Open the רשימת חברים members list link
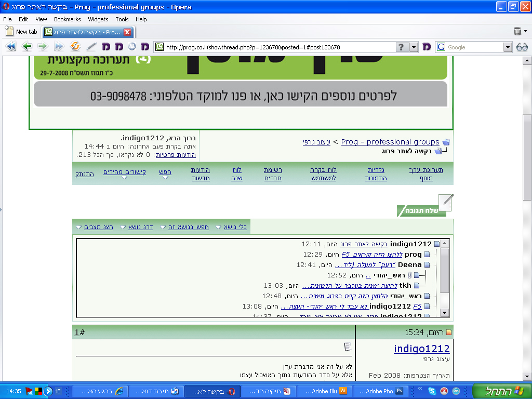This screenshot has height=399, width=532. [273, 174]
